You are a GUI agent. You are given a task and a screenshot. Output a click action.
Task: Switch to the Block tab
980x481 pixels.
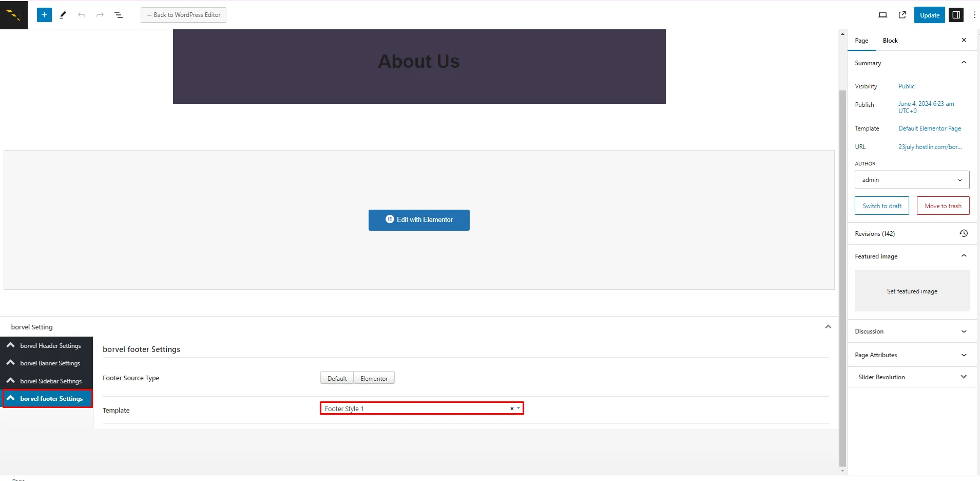[890, 41]
